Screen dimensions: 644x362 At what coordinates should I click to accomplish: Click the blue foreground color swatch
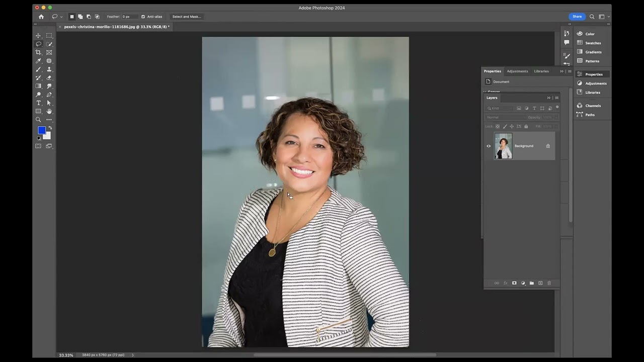(41, 130)
